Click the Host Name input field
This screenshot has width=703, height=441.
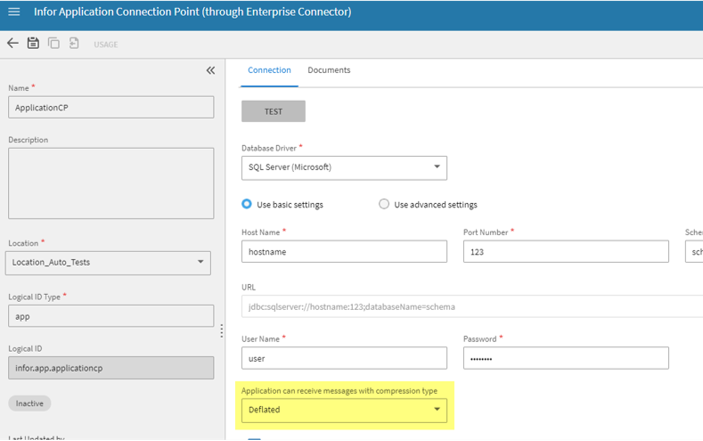[344, 252]
